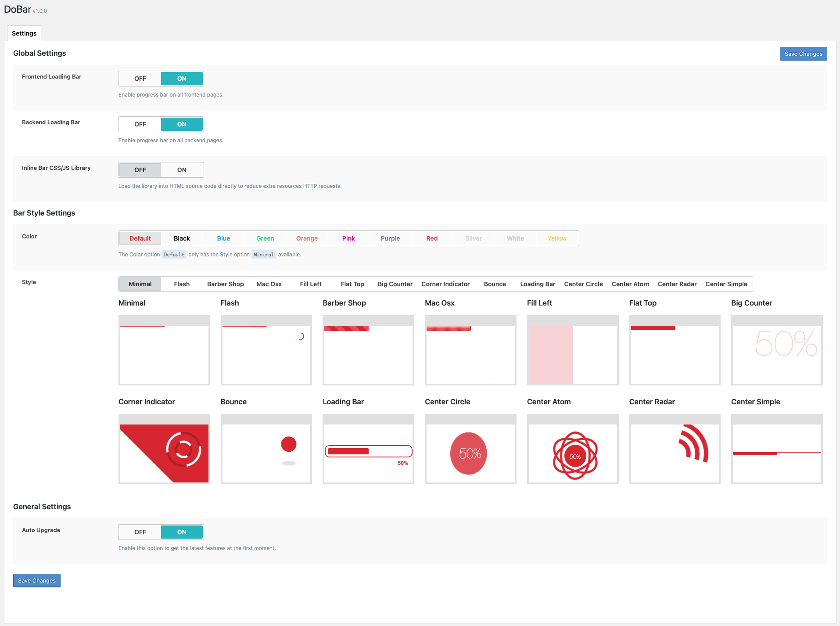Open the Minimal style preview thumbnail
This screenshot has height=626, width=840.
[164, 350]
